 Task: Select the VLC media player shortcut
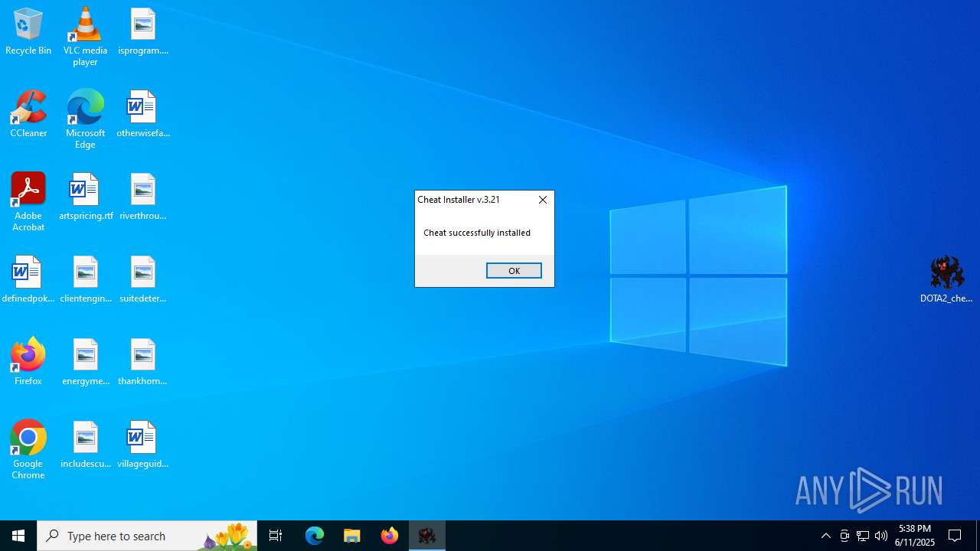85,37
